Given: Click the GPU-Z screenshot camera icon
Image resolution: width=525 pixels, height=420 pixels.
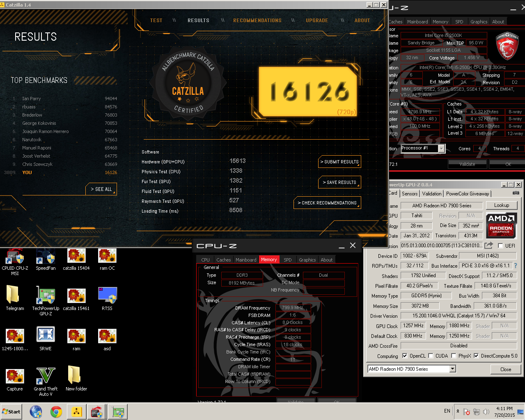Looking at the screenshot, I should [516, 193].
